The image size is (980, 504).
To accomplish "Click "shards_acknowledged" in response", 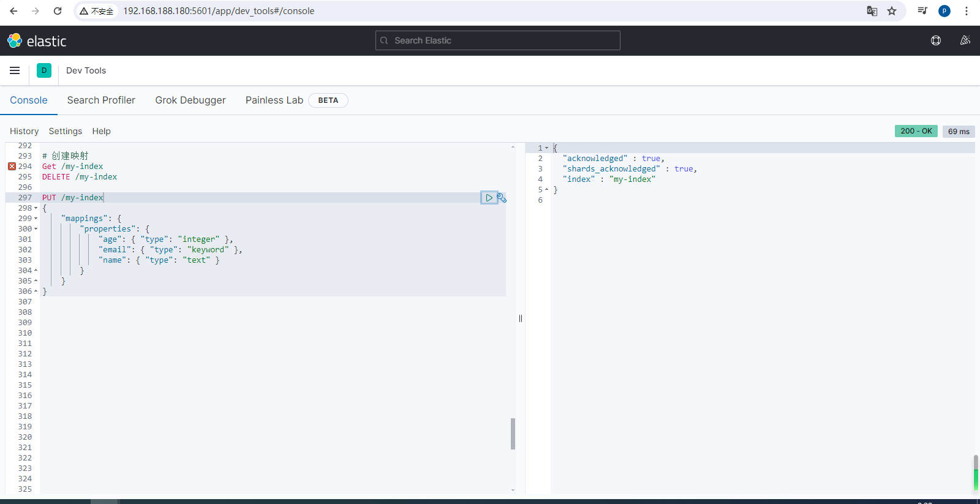I will tap(611, 169).
